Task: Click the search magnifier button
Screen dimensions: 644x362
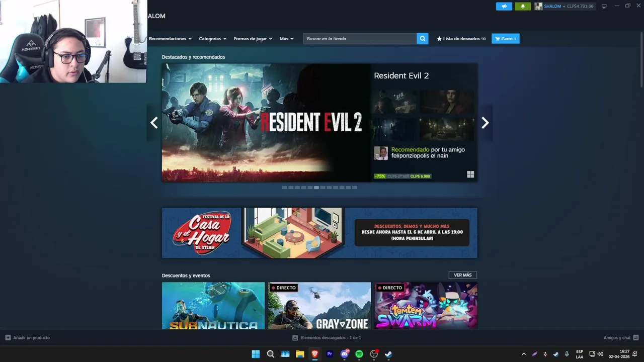Action: click(x=423, y=39)
